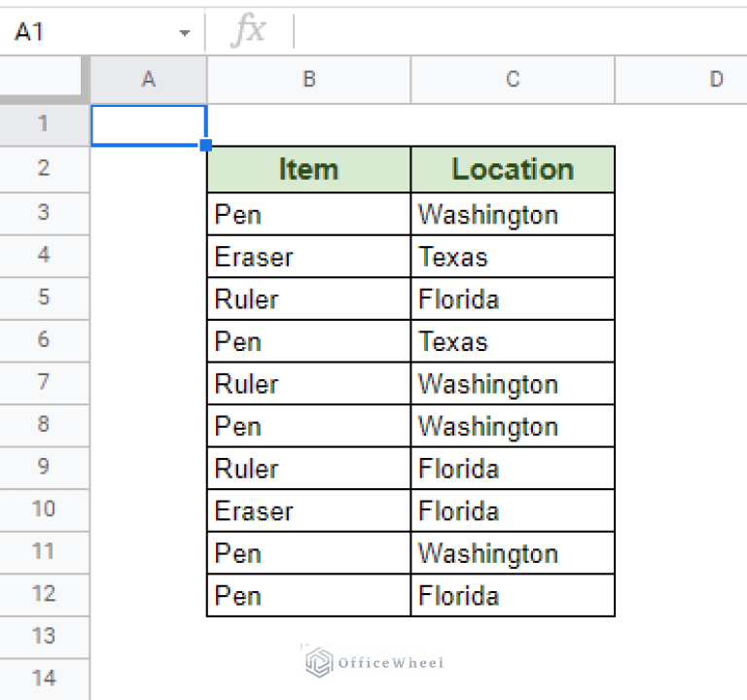Select Florida cell in row 12
Image resolution: width=747 pixels, height=700 pixels.
point(513,596)
